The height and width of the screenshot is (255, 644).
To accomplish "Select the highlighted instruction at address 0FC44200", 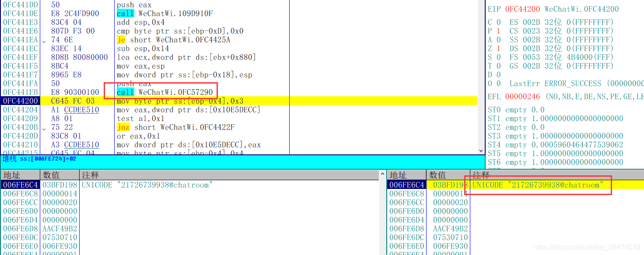I will tap(239, 101).
